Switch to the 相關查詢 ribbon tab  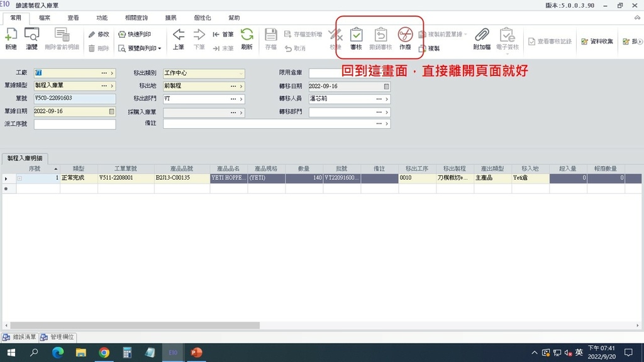[136, 18]
